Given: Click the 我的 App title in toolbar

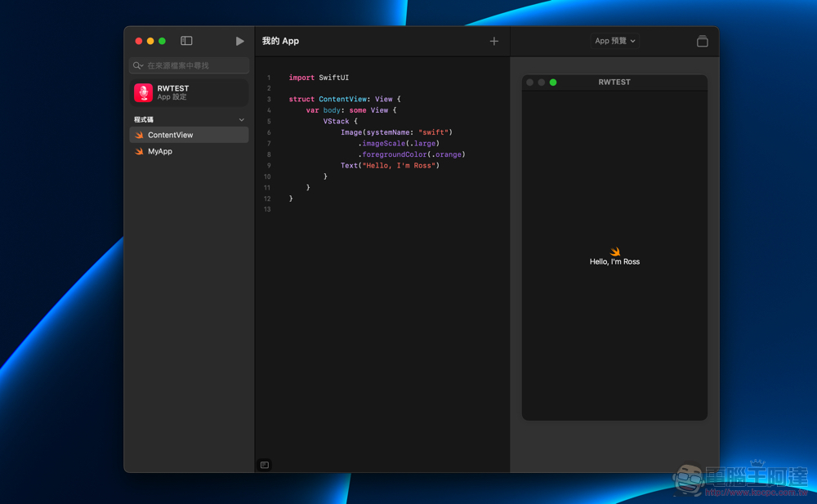Looking at the screenshot, I should 280,41.
